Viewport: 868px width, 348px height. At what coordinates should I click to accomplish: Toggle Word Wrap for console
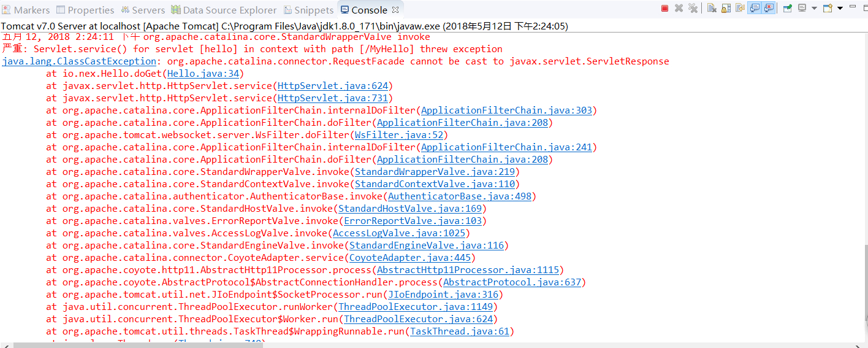point(740,8)
